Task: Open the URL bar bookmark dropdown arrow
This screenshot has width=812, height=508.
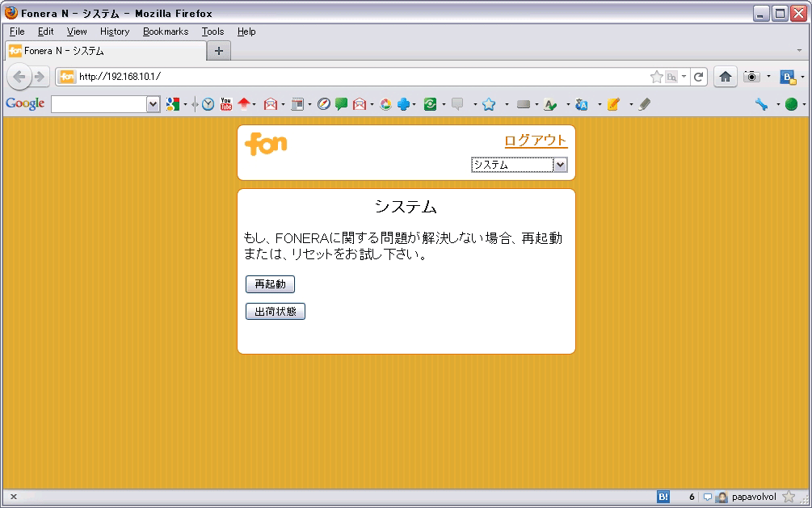Action: click(x=684, y=77)
